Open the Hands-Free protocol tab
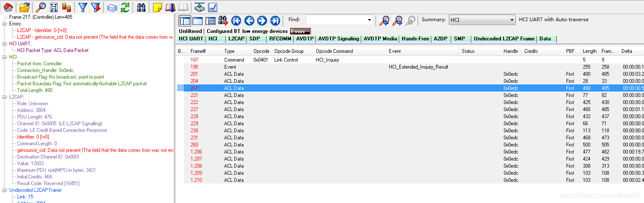This screenshot has width=644, height=203. pyautogui.click(x=415, y=39)
